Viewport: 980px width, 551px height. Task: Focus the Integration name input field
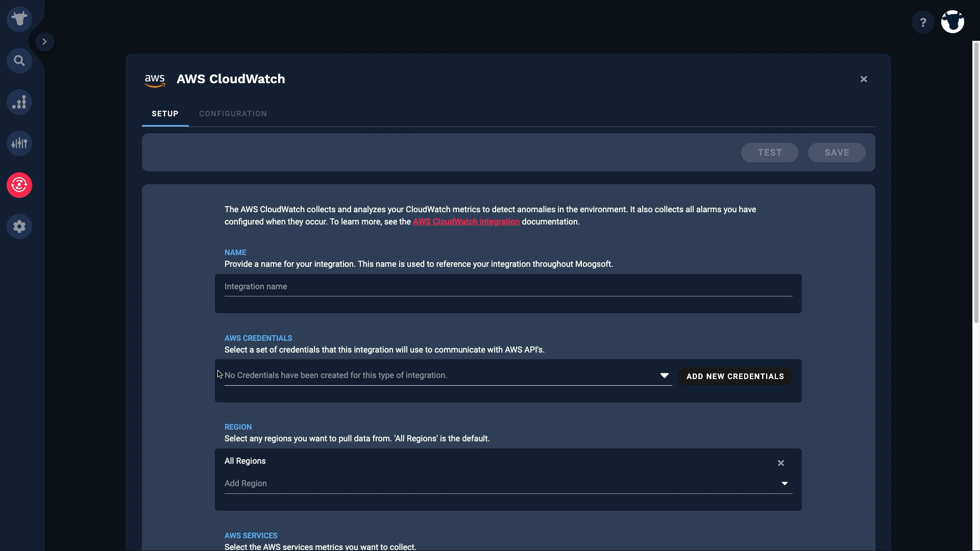(508, 287)
